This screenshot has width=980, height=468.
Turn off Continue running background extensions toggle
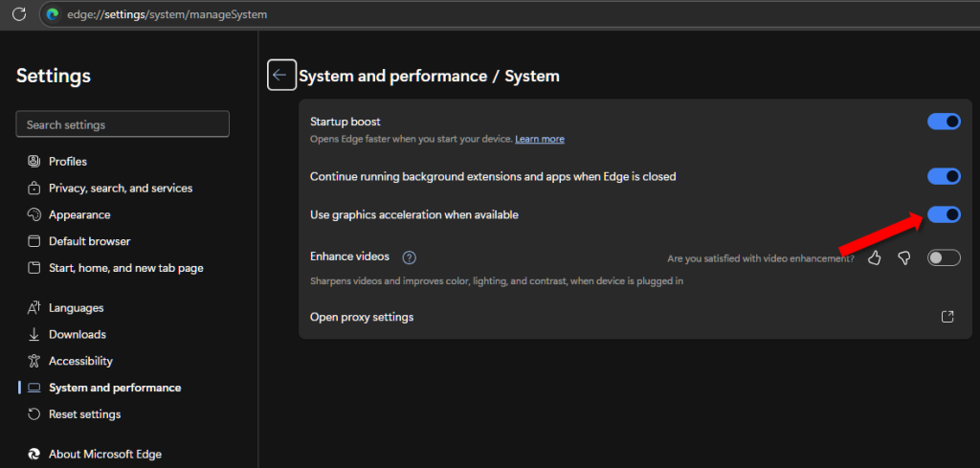(x=944, y=176)
